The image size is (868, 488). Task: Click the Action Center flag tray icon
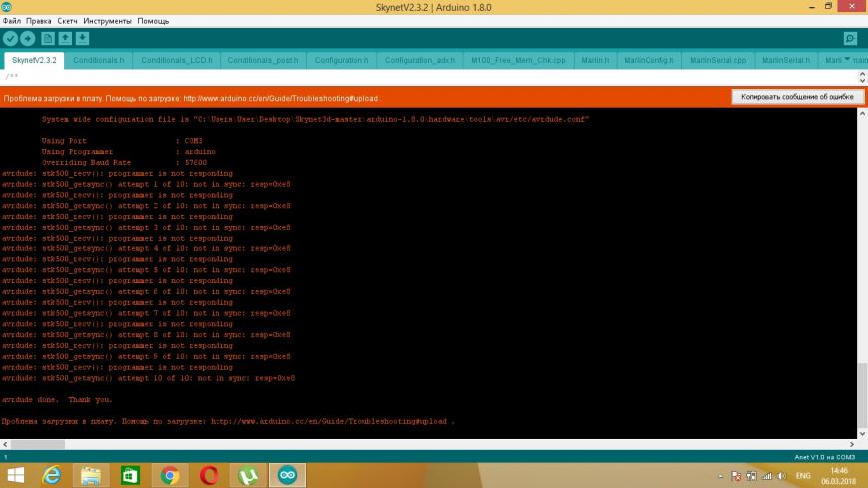point(736,476)
